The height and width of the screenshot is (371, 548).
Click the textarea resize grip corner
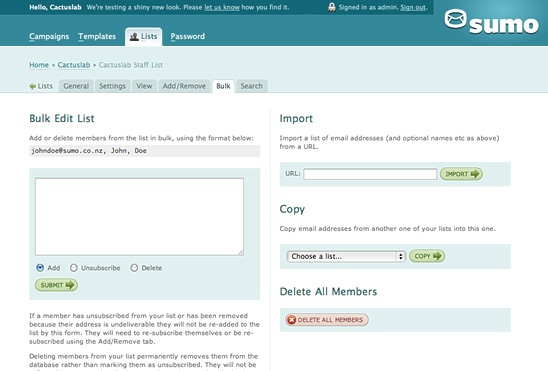pos(241,252)
